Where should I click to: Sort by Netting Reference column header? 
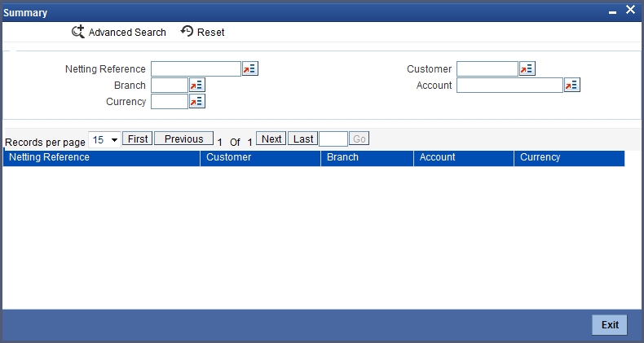coord(101,157)
